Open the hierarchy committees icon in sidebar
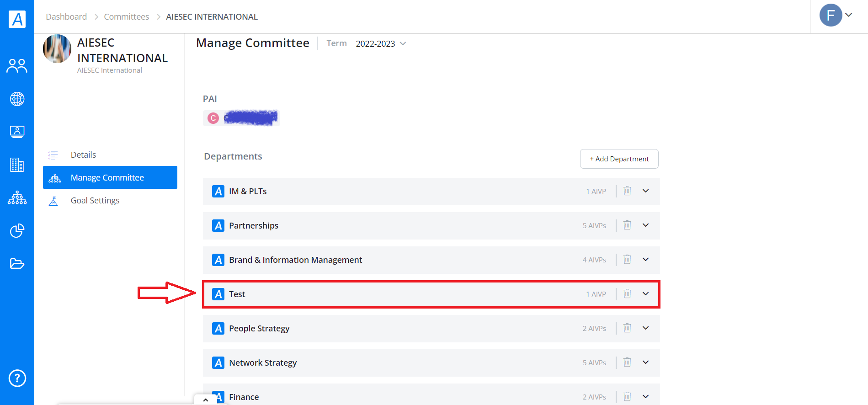Screen dimensions: 868x405 [x=17, y=197]
